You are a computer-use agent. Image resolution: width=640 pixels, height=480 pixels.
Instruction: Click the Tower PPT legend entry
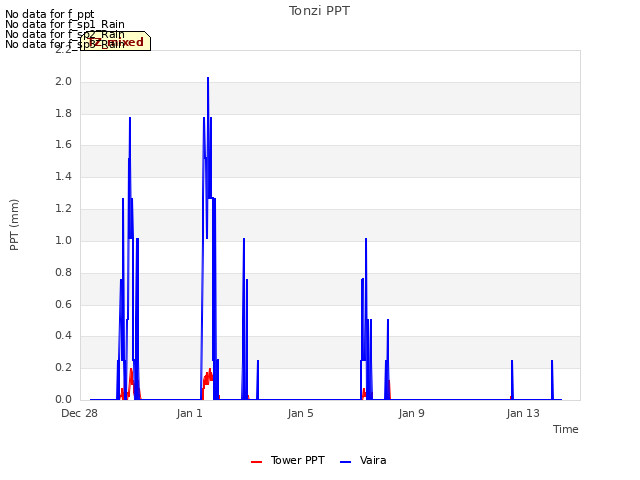click(x=288, y=460)
